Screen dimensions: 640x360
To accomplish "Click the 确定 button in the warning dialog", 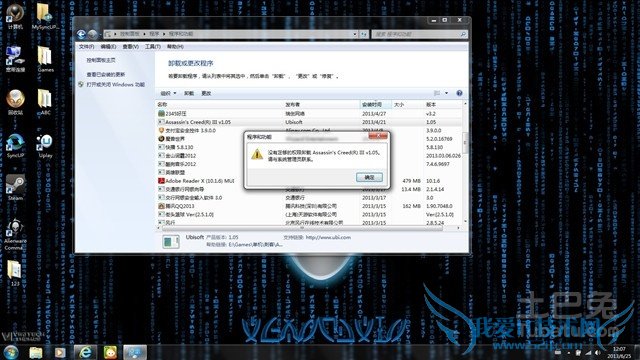I will [x=369, y=177].
